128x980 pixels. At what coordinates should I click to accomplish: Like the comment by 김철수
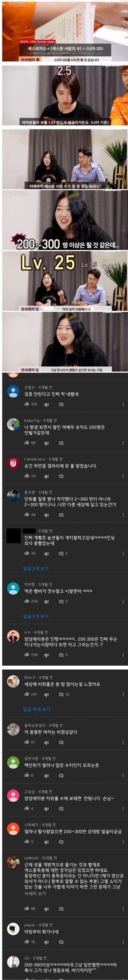click(27, 404)
